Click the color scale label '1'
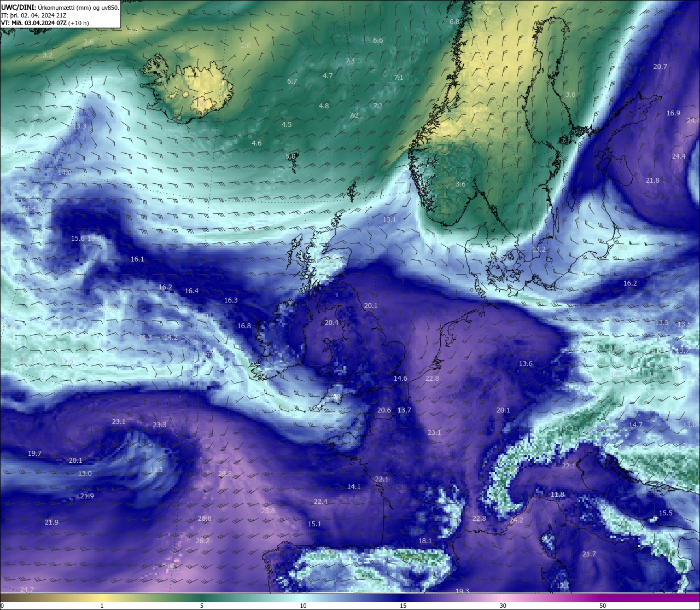The width and height of the screenshot is (700, 610). coord(102,606)
